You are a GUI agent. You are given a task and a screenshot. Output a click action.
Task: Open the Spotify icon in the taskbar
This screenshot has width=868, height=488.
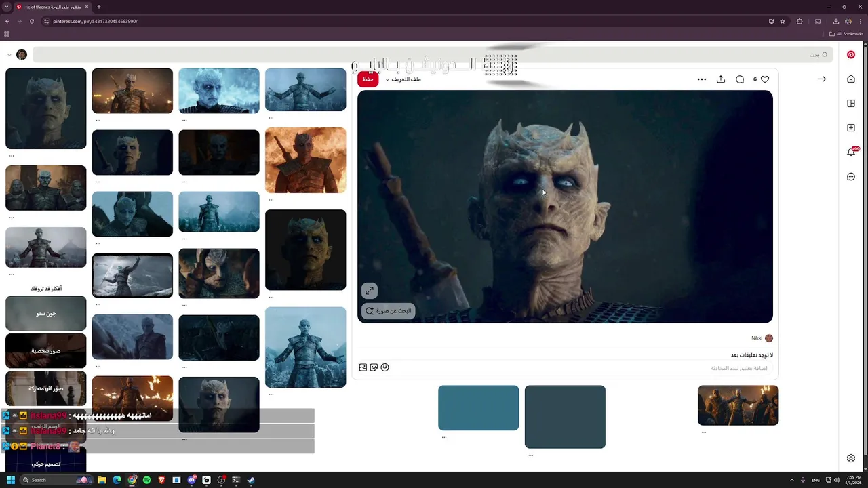tap(147, 480)
